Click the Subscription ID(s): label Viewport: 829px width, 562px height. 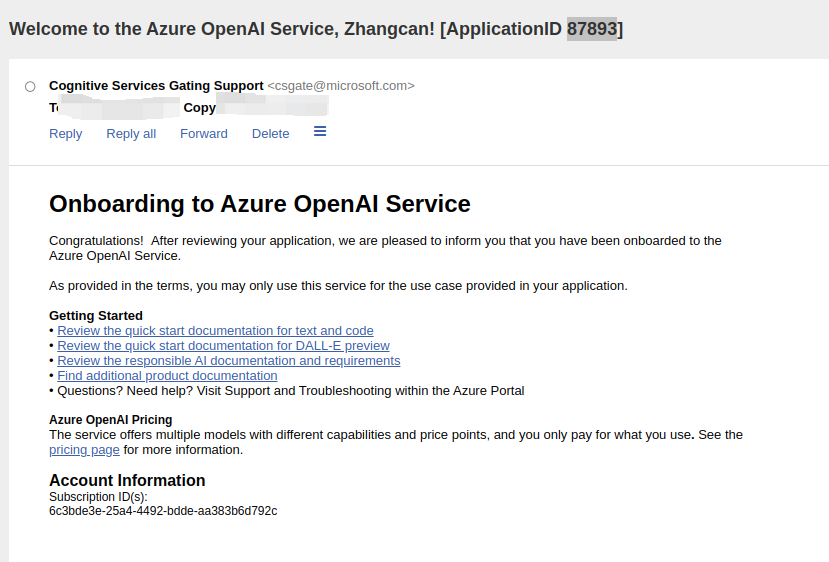(98, 497)
